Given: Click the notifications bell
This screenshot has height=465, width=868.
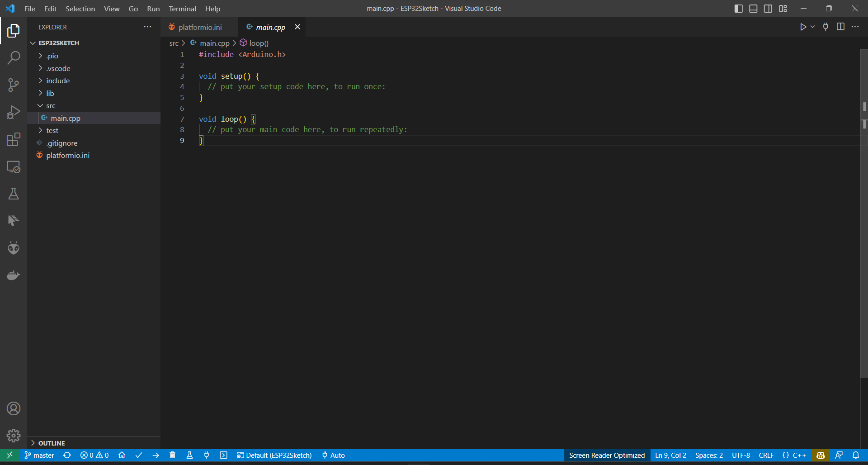Looking at the screenshot, I should pyautogui.click(x=856, y=455).
